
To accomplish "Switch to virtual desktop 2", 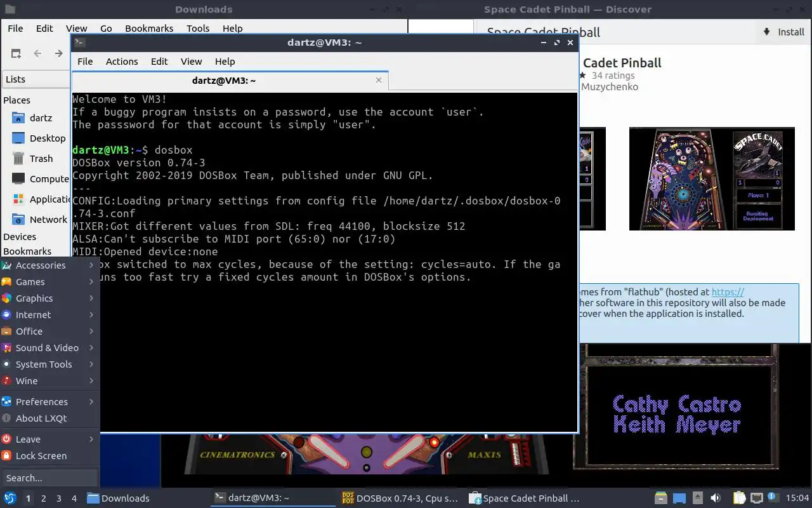I will click(44, 498).
